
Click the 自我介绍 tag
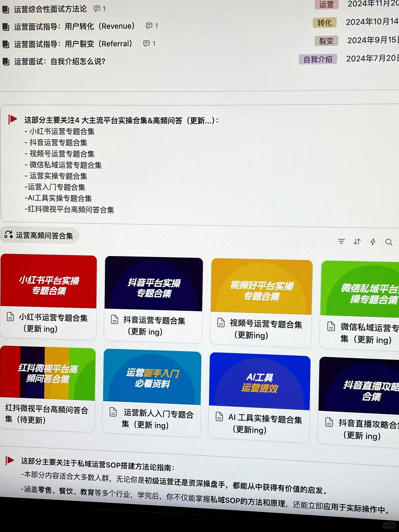[318, 59]
